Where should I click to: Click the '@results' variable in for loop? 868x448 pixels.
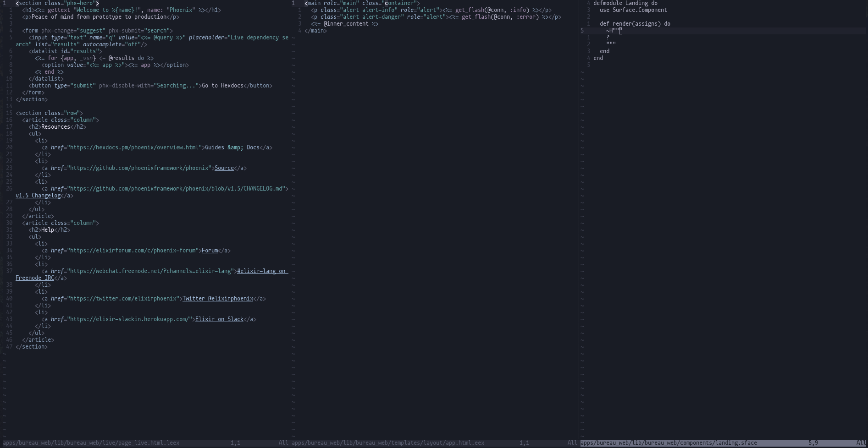[122, 58]
